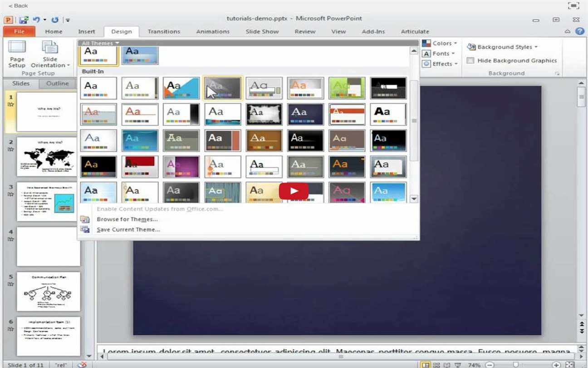Open the Customize Quick Access Toolbar dropdown

pyautogui.click(x=67, y=20)
